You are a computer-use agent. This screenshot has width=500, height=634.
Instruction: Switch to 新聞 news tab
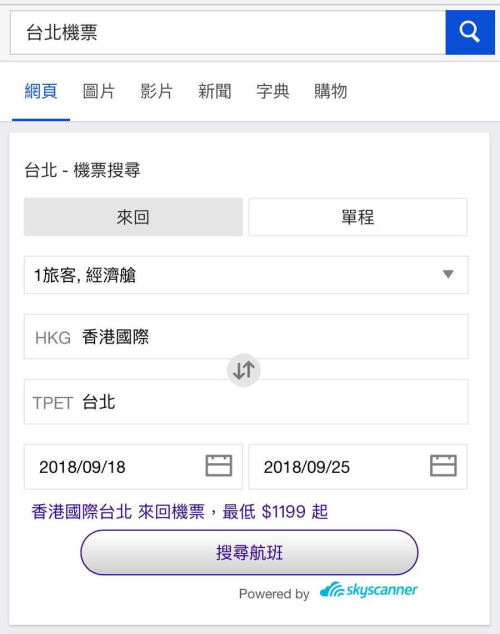pyautogui.click(x=215, y=91)
